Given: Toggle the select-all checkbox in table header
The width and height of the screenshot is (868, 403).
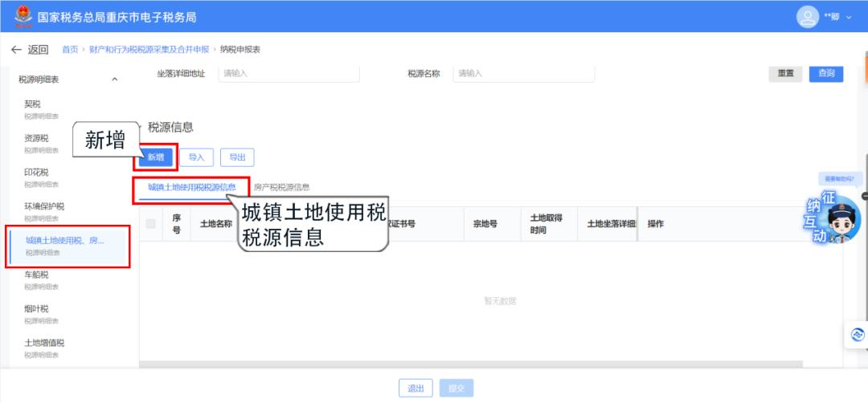Looking at the screenshot, I should tap(151, 224).
